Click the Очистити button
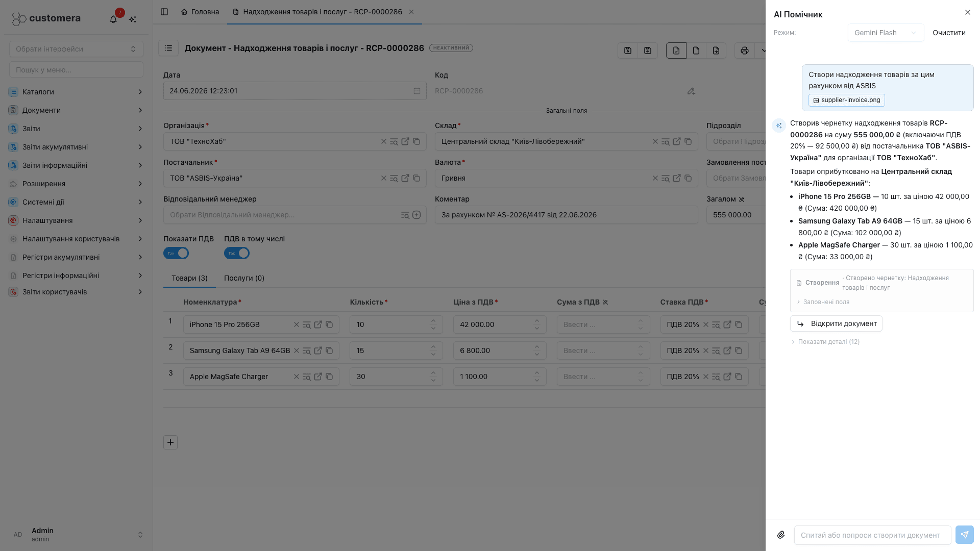Screen dimensions: 980x551 pyautogui.click(x=949, y=33)
